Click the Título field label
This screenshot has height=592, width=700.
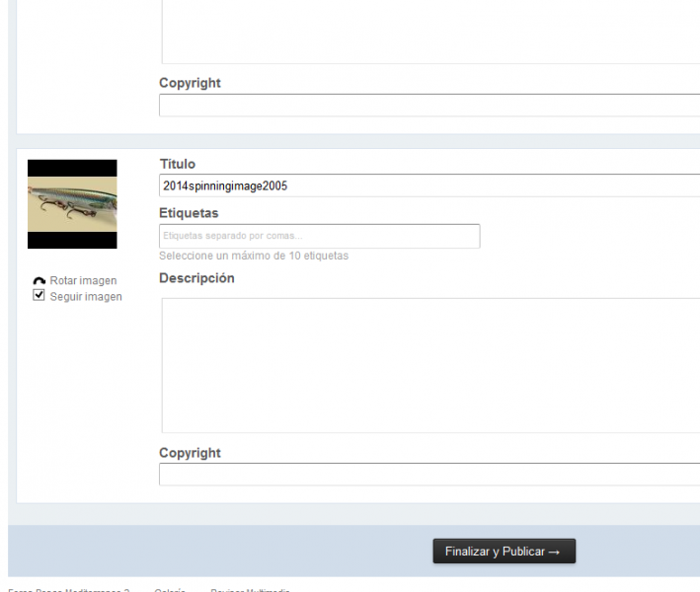178,164
